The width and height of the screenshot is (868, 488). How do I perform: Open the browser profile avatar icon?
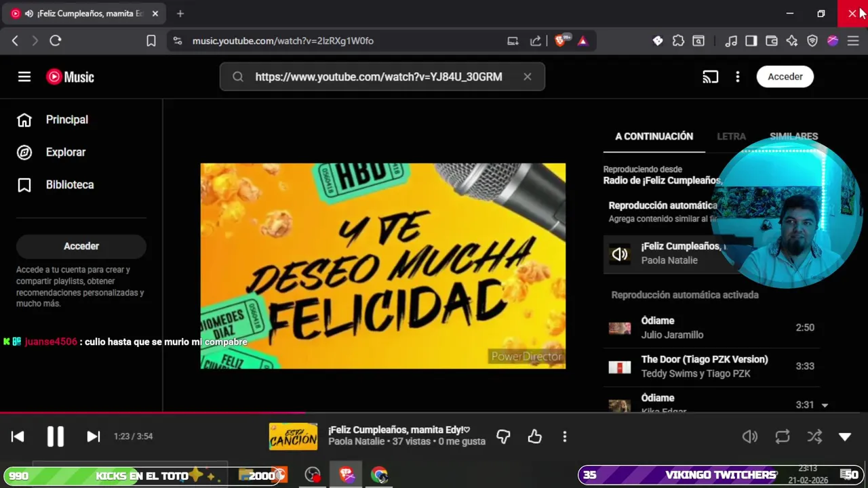pyautogui.click(x=833, y=41)
